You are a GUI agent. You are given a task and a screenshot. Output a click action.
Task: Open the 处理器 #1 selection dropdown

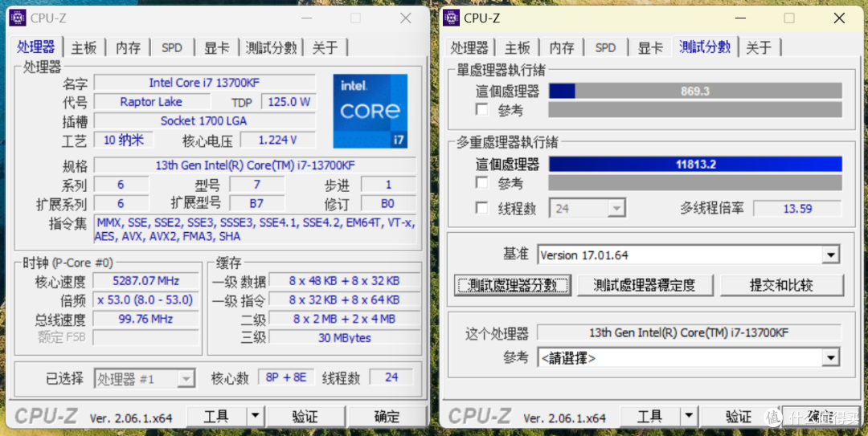pyautogui.click(x=145, y=379)
